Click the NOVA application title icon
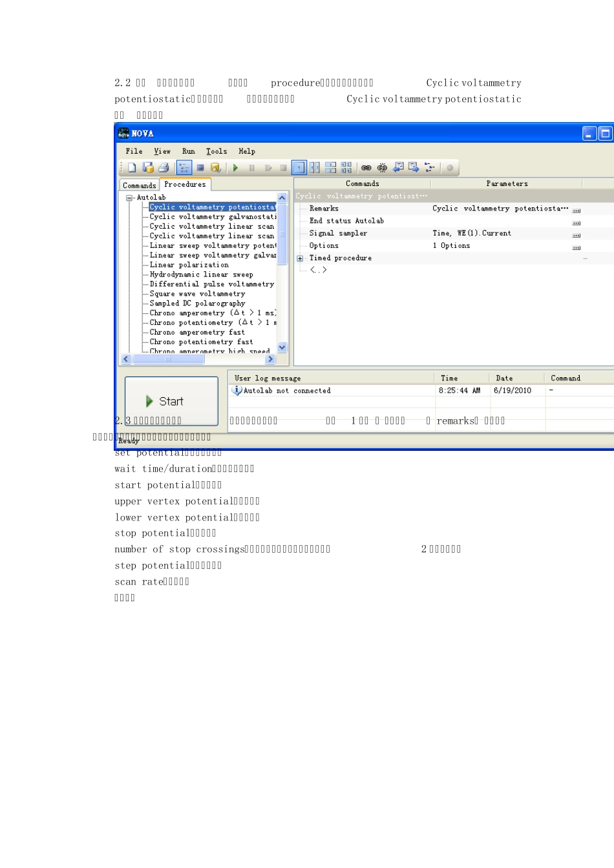The height and width of the screenshot is (868, 614). (123, 133)
